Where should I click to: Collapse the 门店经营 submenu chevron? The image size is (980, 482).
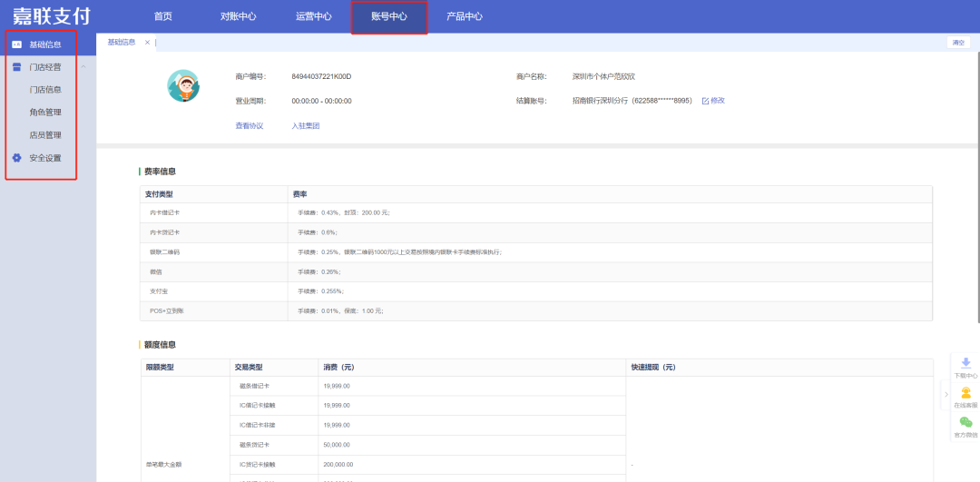tap(83, 67)
